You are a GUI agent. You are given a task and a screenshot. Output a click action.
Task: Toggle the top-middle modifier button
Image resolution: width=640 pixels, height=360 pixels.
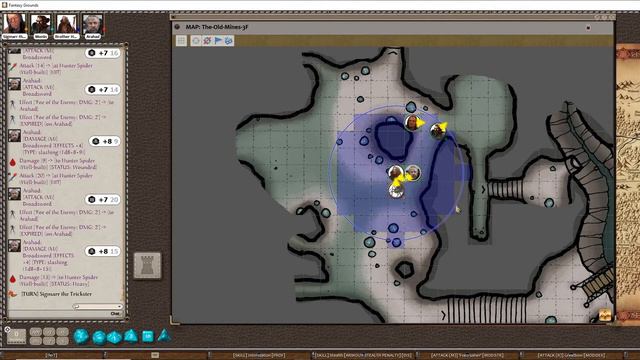[x=49, y=332]
